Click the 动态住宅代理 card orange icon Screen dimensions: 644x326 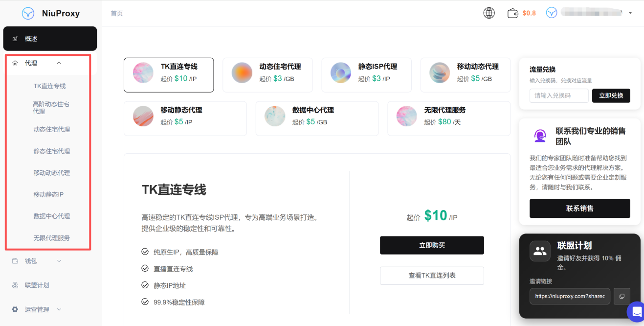click(242, 73)
